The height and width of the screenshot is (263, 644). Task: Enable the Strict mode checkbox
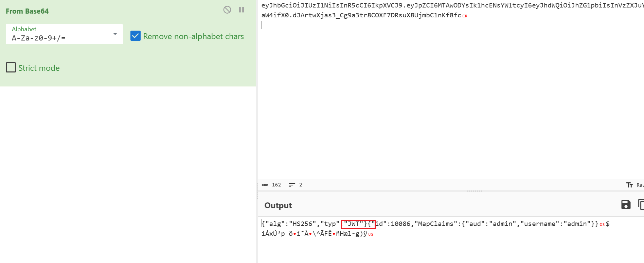coord(11,68)
